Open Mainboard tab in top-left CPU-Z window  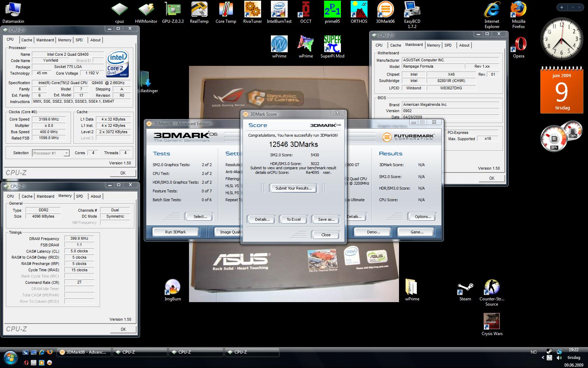(x=45, y=40)
